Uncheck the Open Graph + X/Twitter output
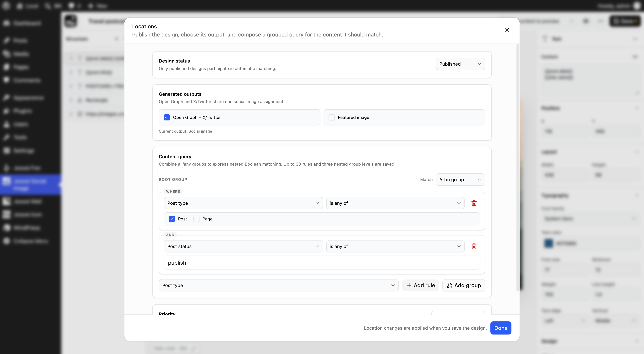The image size is (644, 354). point(167,117)
